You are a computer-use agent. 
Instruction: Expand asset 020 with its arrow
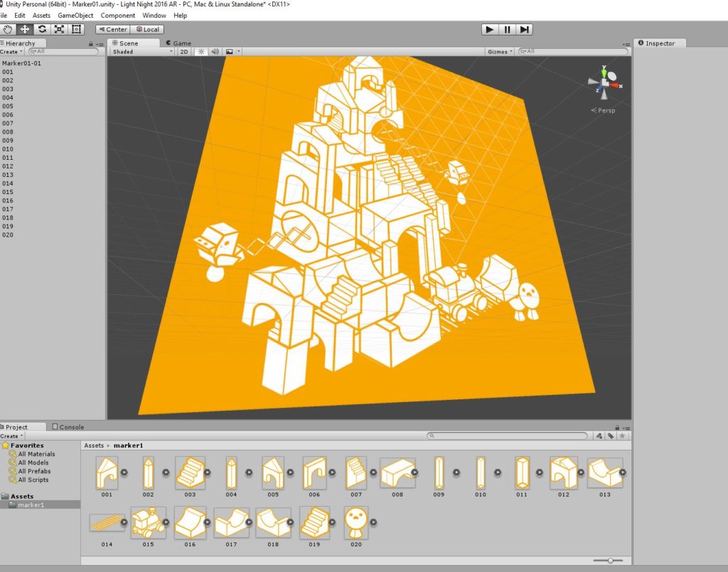(373, 522)
